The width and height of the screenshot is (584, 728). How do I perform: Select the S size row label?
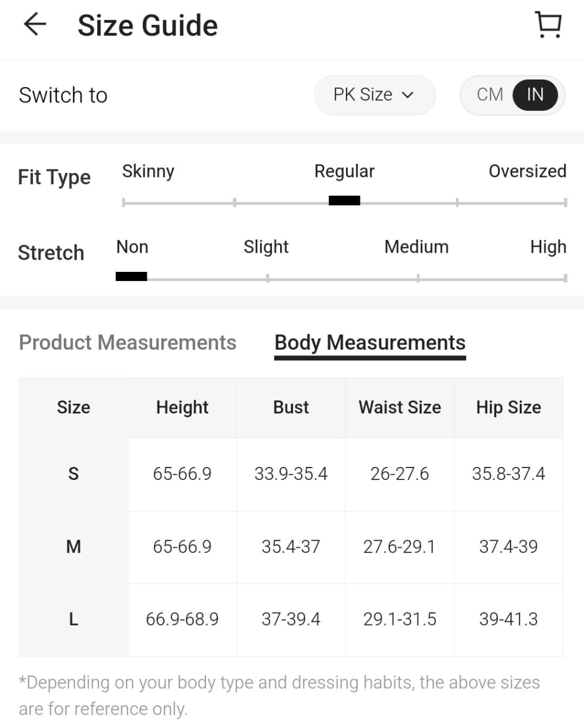click(x=73, y=474)
